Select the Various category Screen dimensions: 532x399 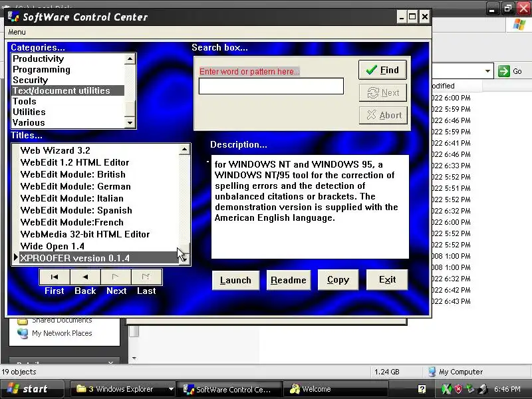[x=68, y=122]
